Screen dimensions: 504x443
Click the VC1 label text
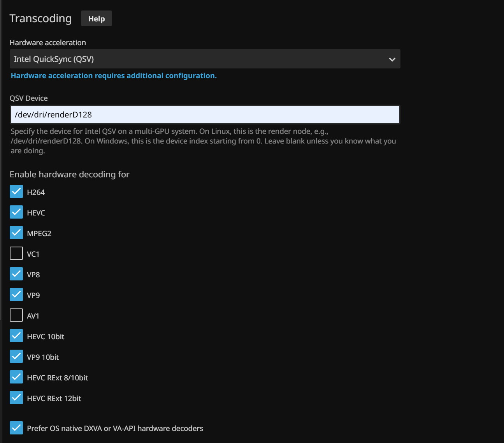click(33, 254)
